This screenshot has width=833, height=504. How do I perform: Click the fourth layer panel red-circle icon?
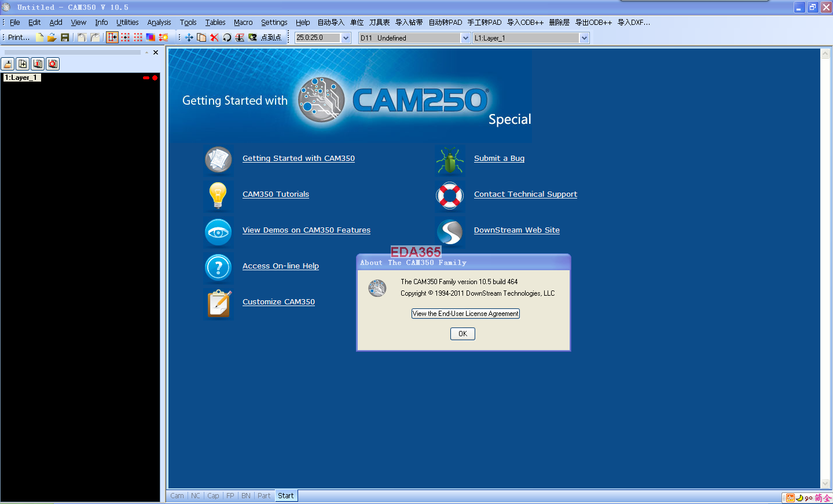[x=53, y=64]
